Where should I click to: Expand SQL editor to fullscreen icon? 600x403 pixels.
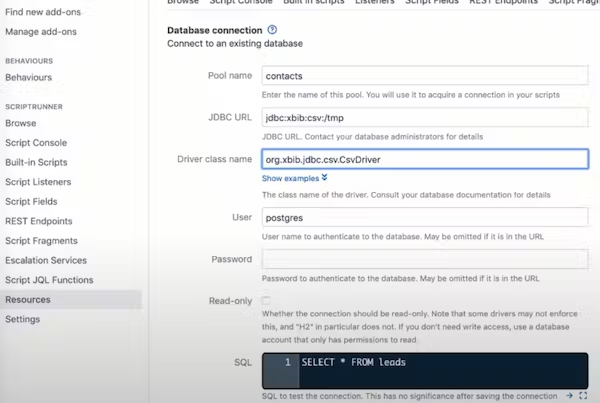[583, 396]
